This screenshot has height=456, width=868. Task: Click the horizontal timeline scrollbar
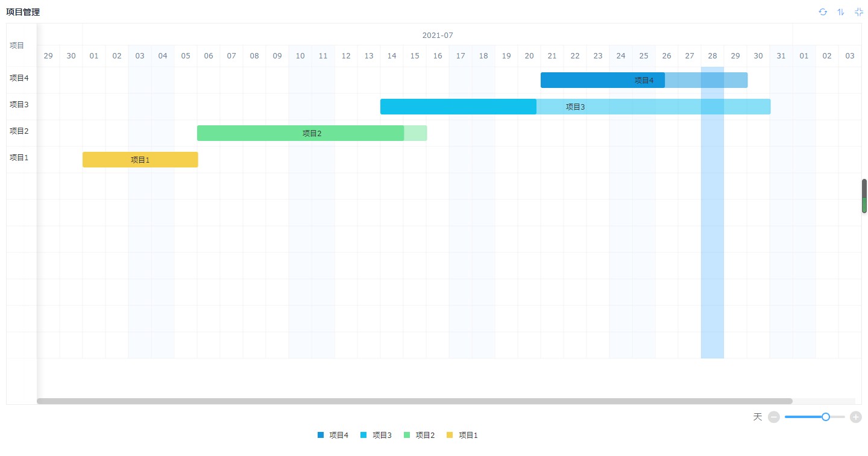(414, 401)
